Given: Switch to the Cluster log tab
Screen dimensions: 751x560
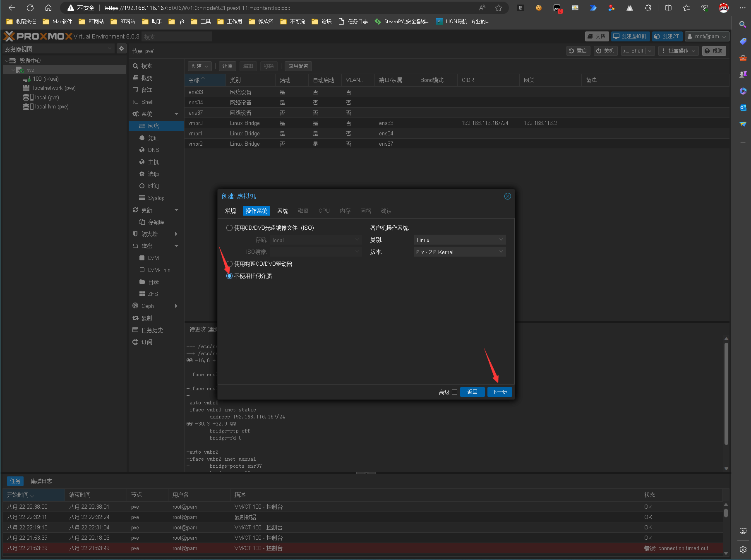Looking at the screenshot, I should [x=41, y=481].
